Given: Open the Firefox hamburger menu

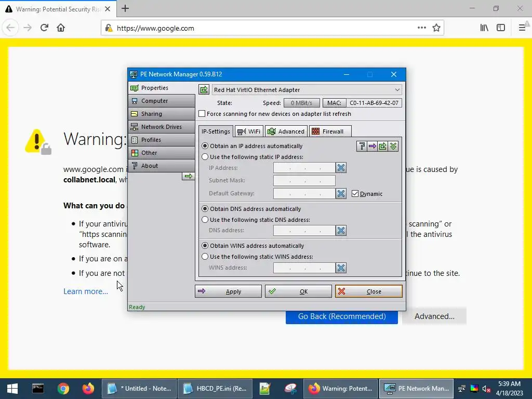Looking at the screenshot, I should tap(522, 28).
